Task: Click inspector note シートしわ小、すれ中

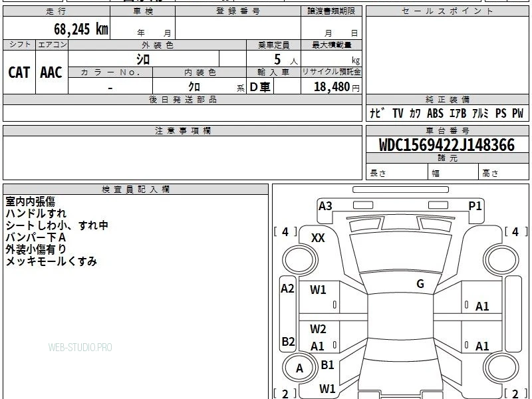Action: 57,225
